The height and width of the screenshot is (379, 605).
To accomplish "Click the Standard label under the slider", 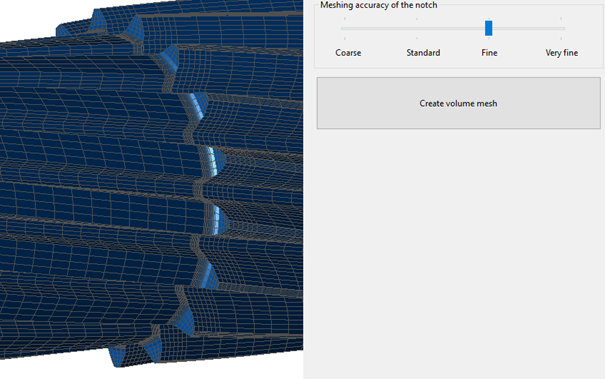I will [x=423, y=53].
